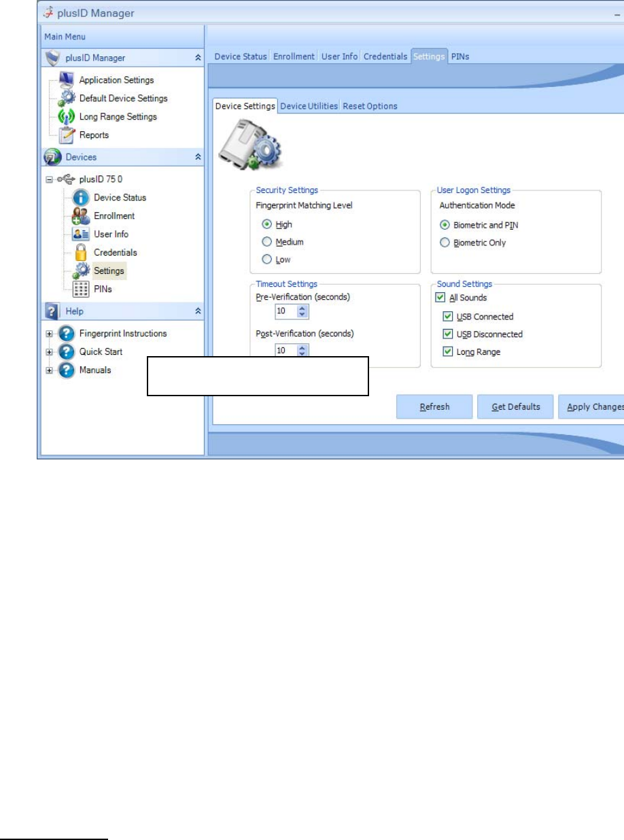Open Application Settings icon in main menu
The width and height of the screenshot is (624, 840).
[66, 80]
